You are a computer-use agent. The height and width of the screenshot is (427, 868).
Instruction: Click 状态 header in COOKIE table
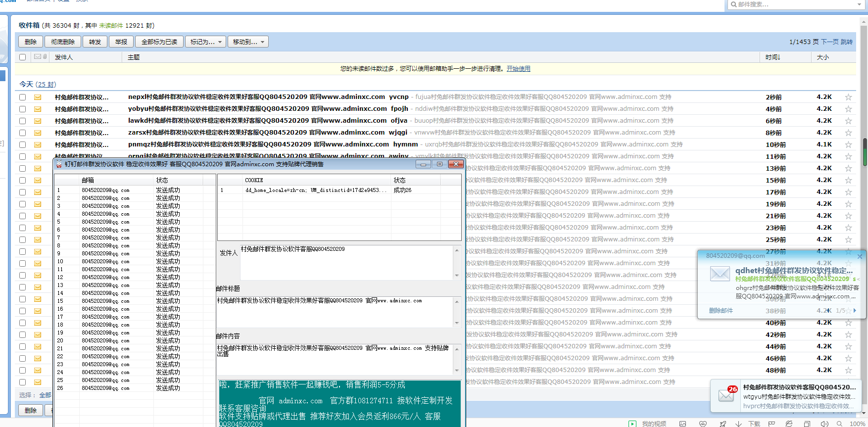[x=400, y=180]
